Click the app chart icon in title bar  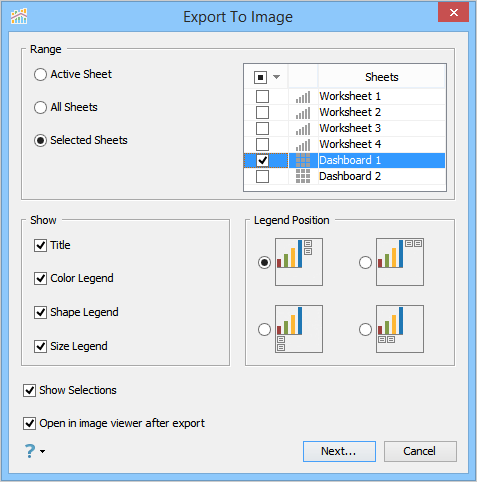click(x=19, y=16)
